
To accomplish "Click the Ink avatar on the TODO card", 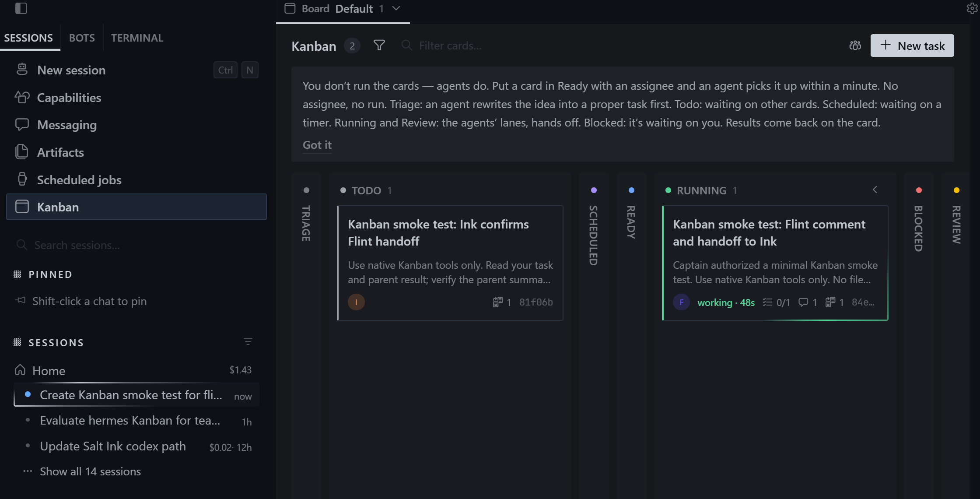I will click(356, 302).
